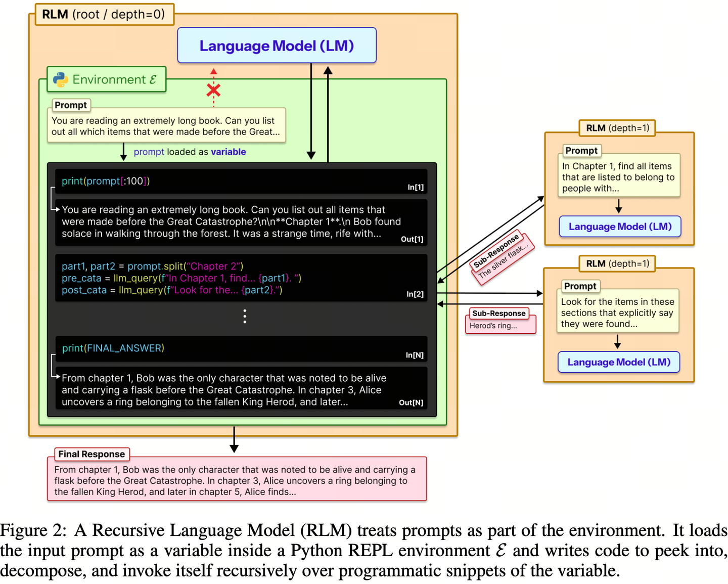The width and height of the screenshot is (728, 584).
Task: Toggle the 'prompt loaded as variable' label
Action: 190,152
